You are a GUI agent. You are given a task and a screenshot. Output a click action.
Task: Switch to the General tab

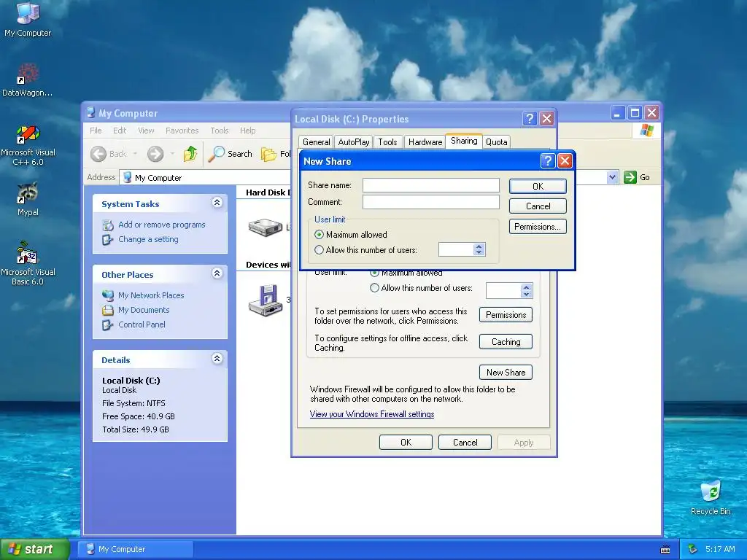pyautogui.click(x=317, y=142)
